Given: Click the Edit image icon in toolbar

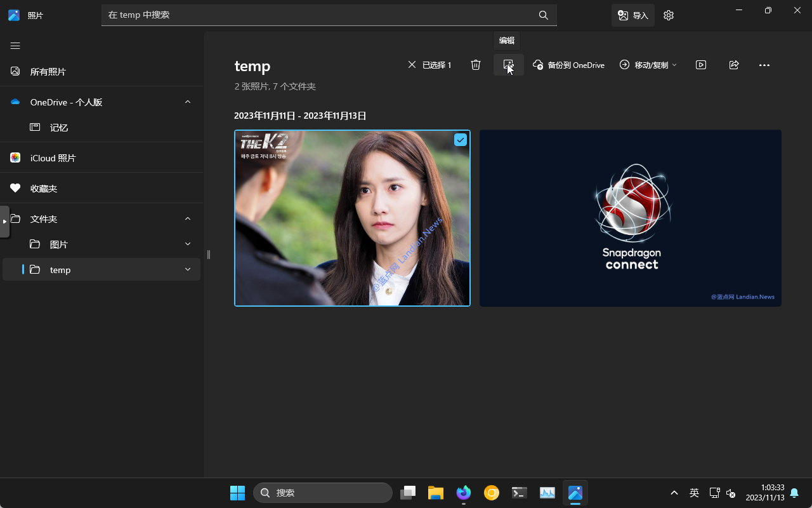Looking at the screenshot, I should point(508,65).
